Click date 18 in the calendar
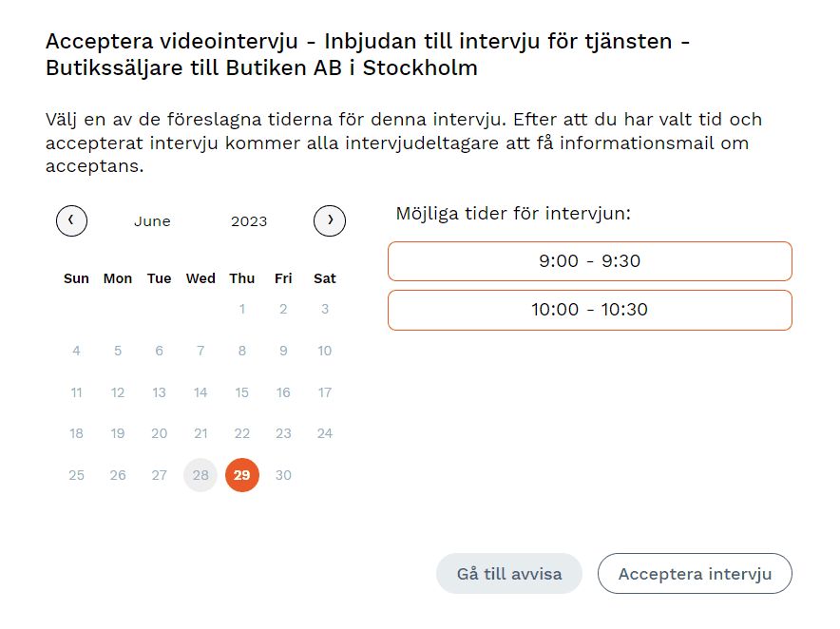840x629 pixels. 77,433
